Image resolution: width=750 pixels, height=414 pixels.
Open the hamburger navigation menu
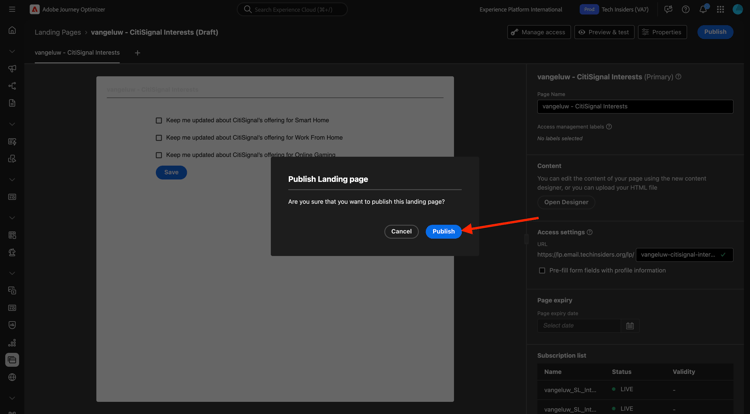(x=12, y=9)
